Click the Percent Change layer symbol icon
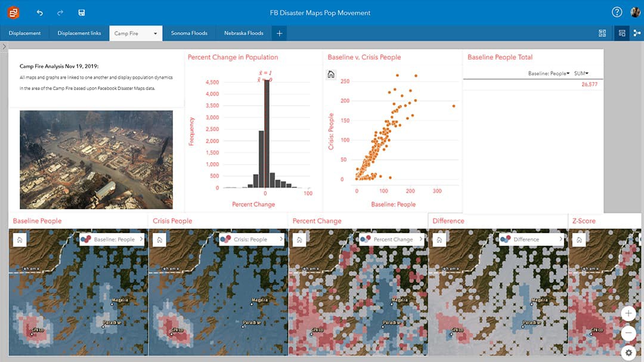The height and width of the screenshot is (362, 644). [366, 239]
